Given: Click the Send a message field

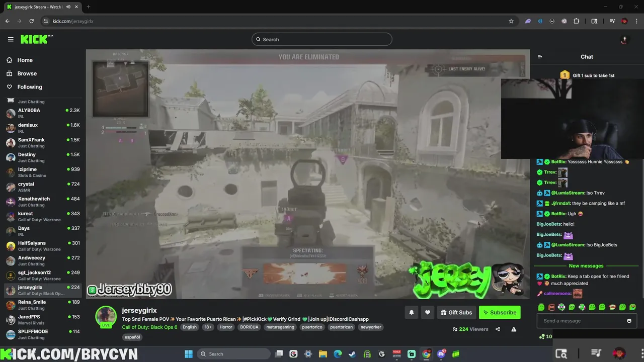Looking at the screenshot, I should [x=587, y=321].
